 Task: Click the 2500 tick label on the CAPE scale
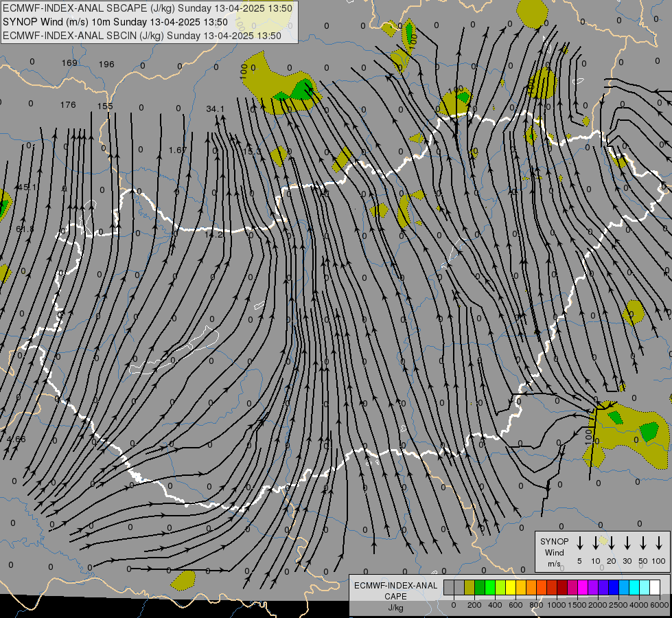click(x=618, y=605)
